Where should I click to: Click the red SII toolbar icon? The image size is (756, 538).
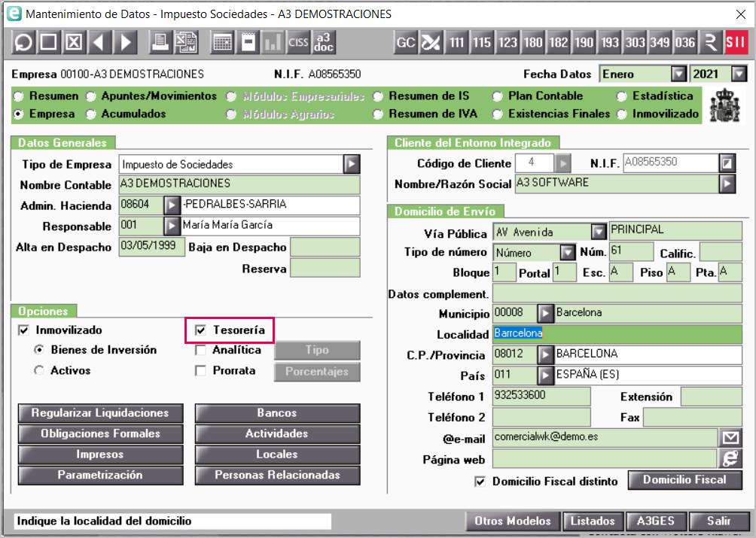pos(736,42)
